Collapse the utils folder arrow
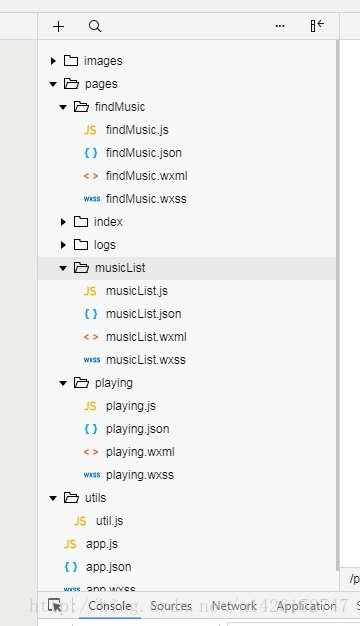Viewport: 360px width, 626px height. point(53,498)
